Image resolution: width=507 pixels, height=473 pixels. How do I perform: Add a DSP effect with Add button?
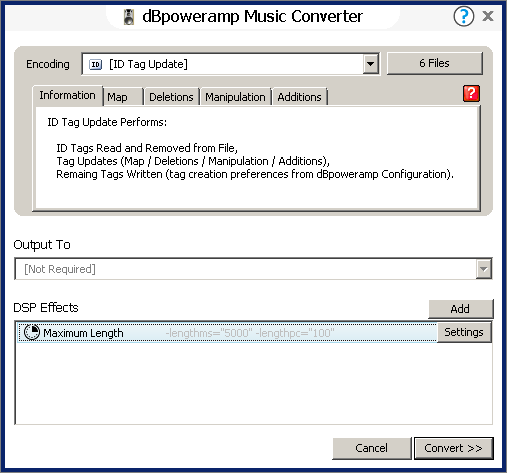(x=460, y=309)
